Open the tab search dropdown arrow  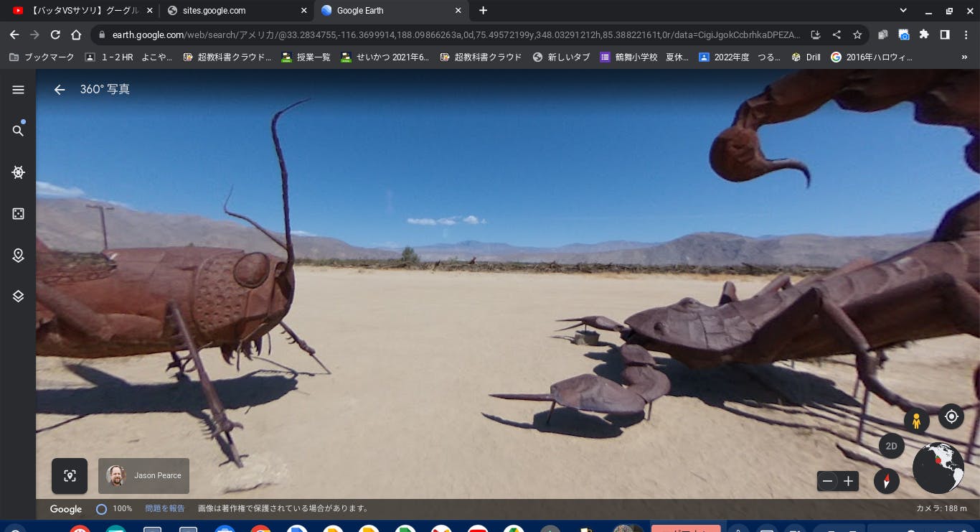point(903,11)
